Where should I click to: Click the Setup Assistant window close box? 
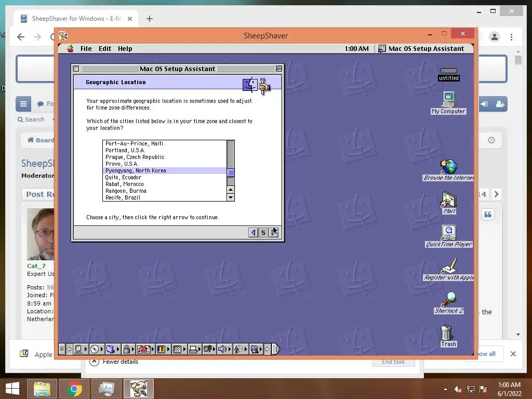click(76, 69)
